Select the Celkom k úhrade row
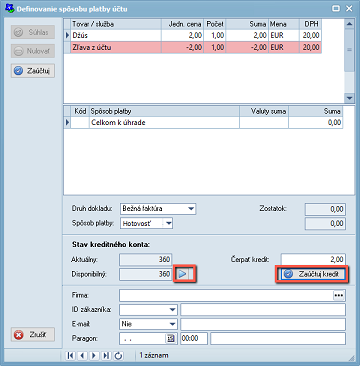Viewport: 360px width, 366px height. [203, 123]
